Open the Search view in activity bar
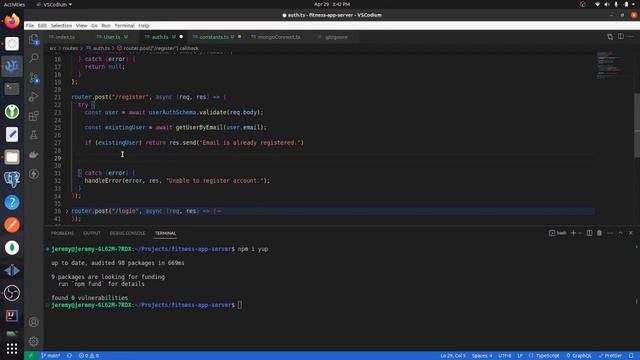 [34, 58]
